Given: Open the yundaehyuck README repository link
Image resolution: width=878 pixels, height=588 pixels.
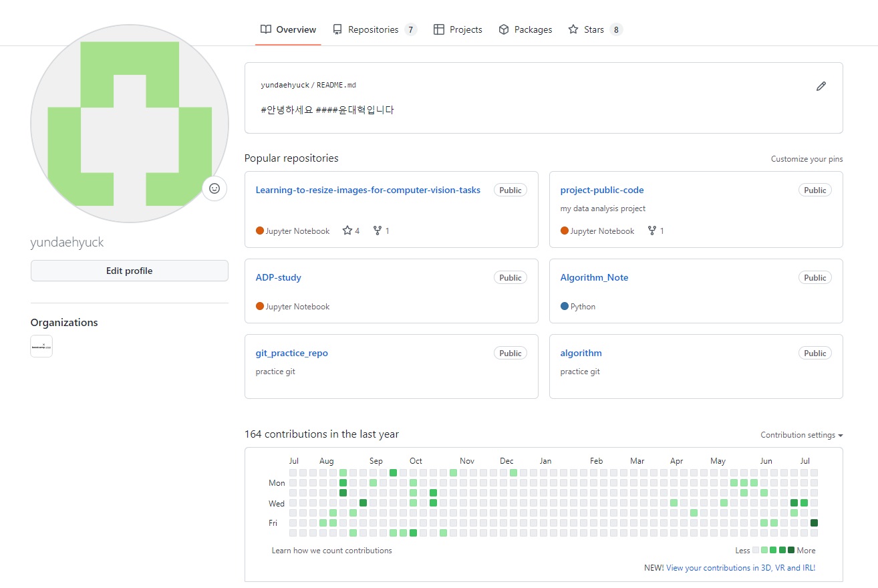Looking at the screenshot, I should coord(285,85).
